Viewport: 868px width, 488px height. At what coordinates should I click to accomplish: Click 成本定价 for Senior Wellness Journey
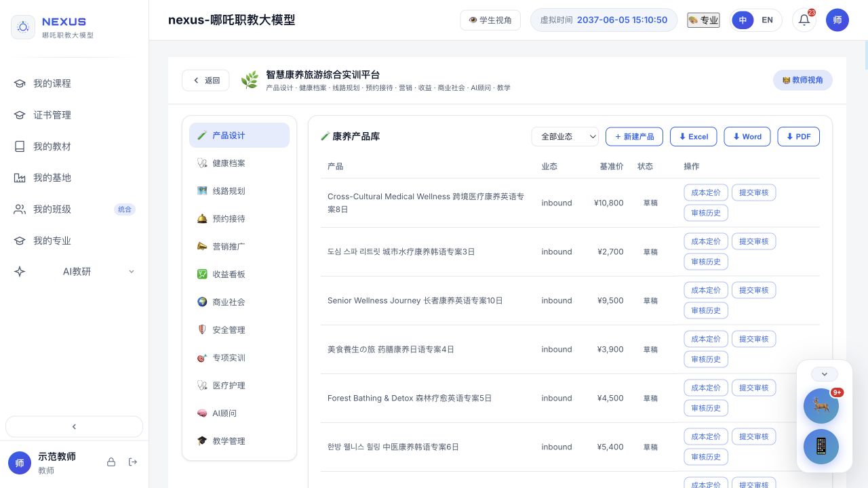[x=706, y=290]
